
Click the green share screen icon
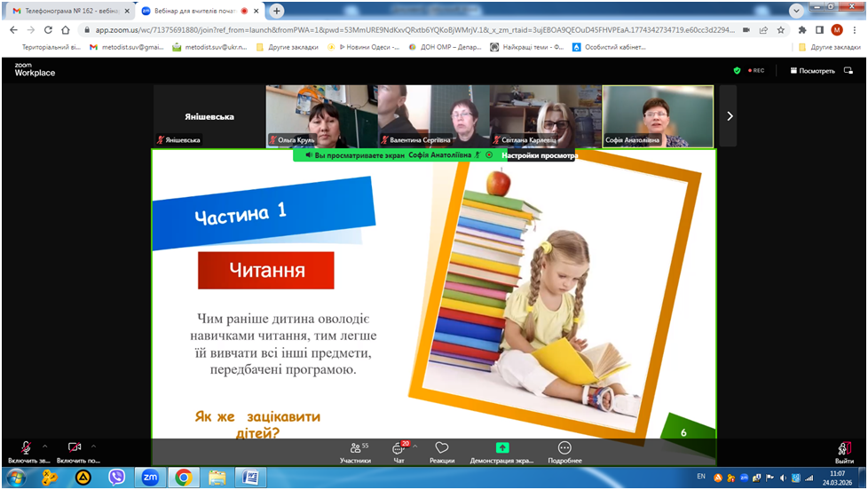(x=502, y=448)
